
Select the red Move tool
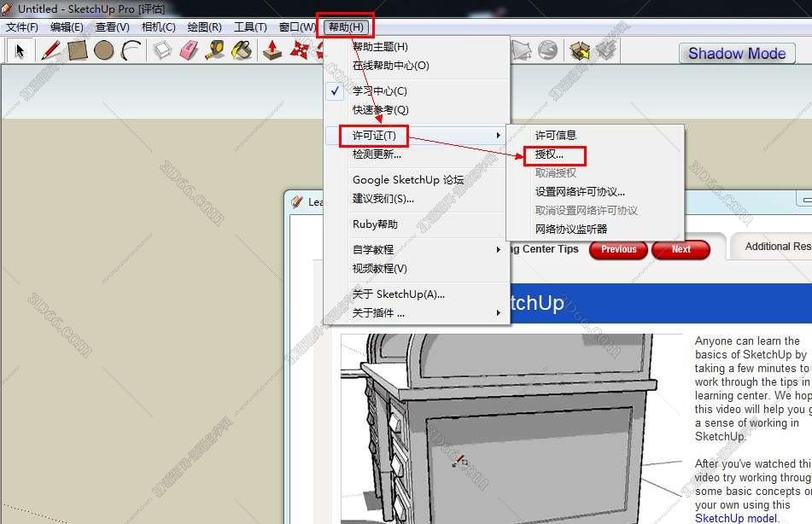point(300,50)
